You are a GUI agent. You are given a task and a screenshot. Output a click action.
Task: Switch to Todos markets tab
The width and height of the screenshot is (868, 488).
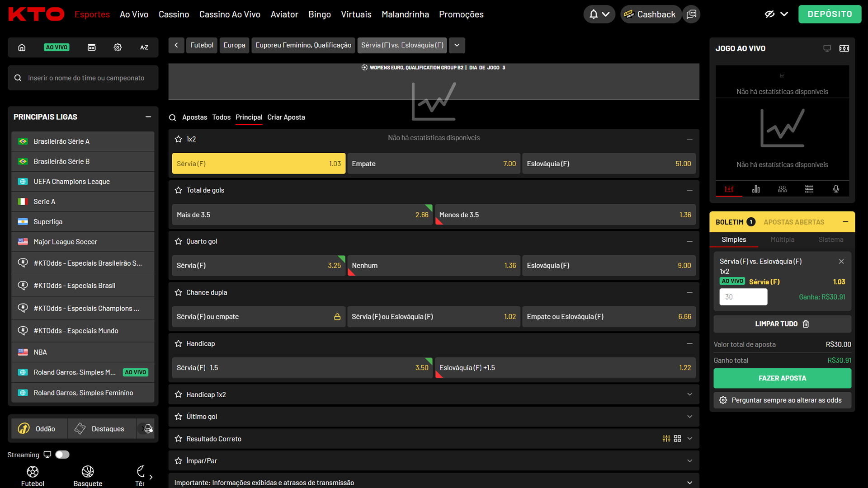(221, 117)
